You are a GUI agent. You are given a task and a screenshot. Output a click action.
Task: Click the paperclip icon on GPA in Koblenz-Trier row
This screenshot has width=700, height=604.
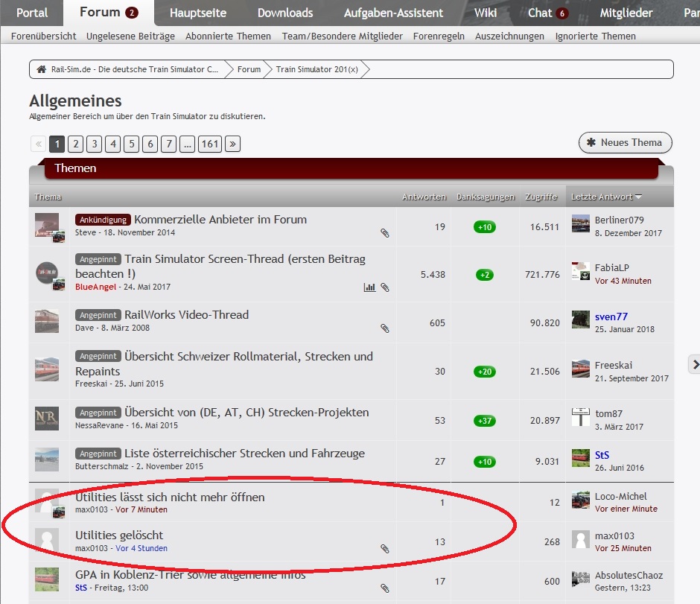click(385, 588)
